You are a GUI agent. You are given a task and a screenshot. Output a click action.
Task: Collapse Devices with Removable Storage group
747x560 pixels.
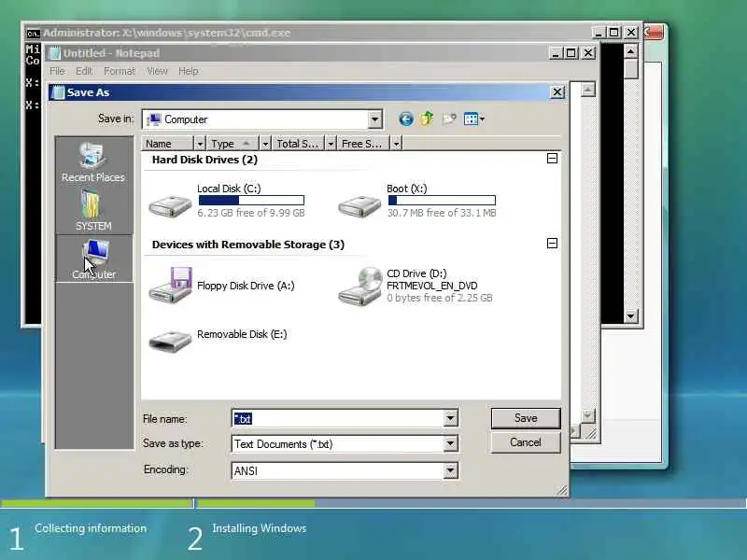552,244
